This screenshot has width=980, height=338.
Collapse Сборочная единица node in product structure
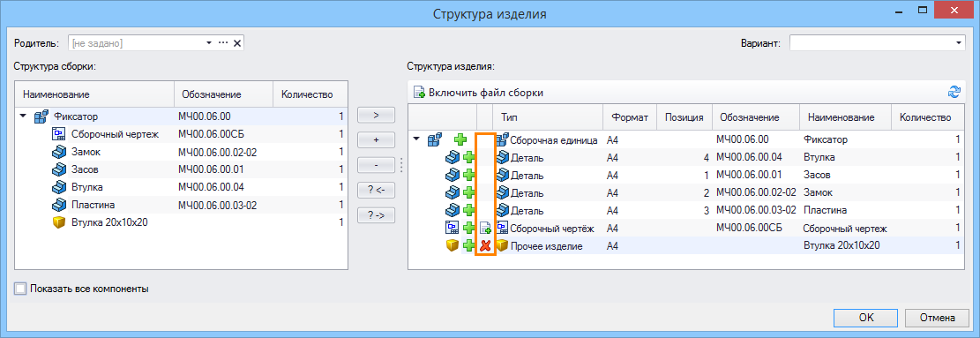click(417, 140)
